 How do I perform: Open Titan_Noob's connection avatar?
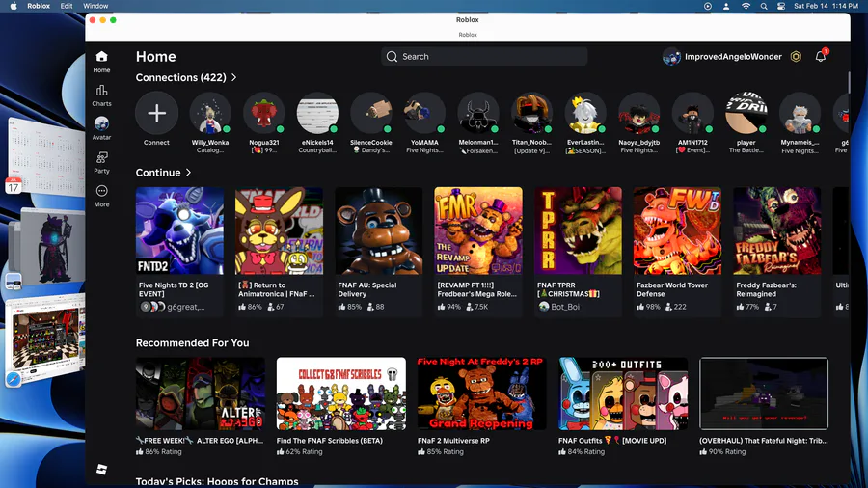point(531,113)
